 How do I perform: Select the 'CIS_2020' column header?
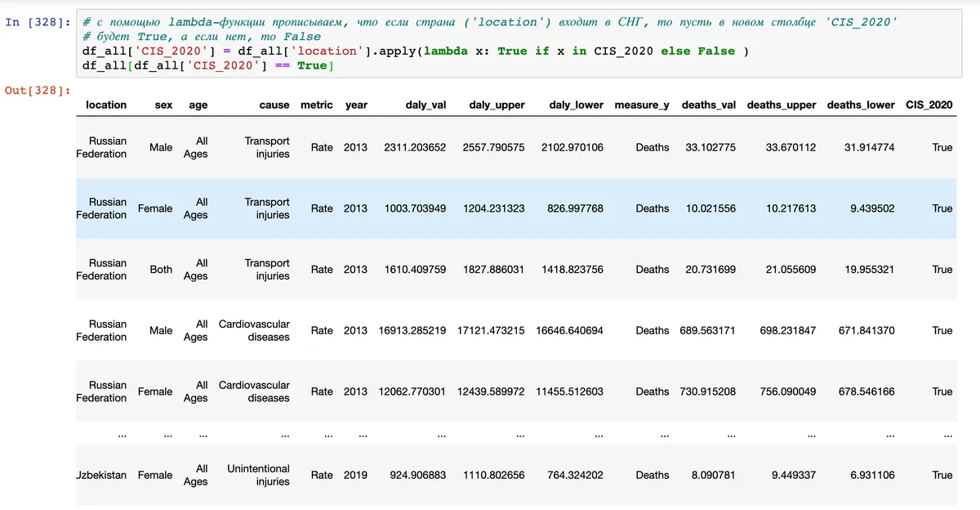click(929, 105)
